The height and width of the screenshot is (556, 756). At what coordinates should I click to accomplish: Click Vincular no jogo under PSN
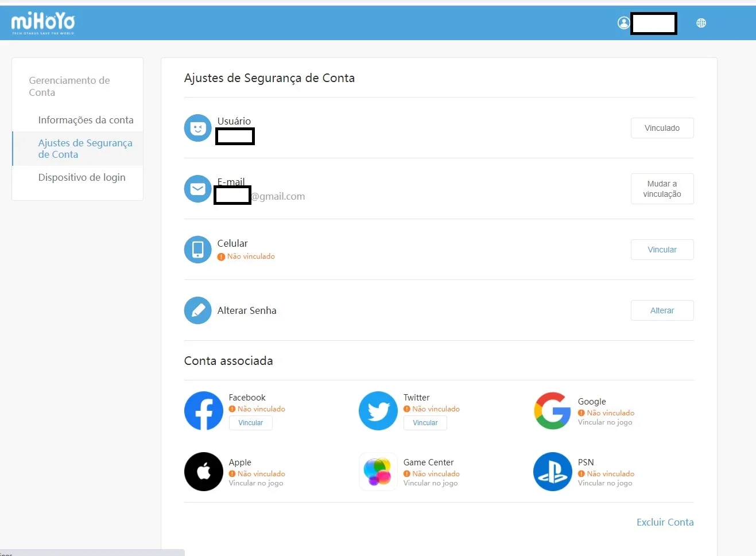(x=605, y=483)
